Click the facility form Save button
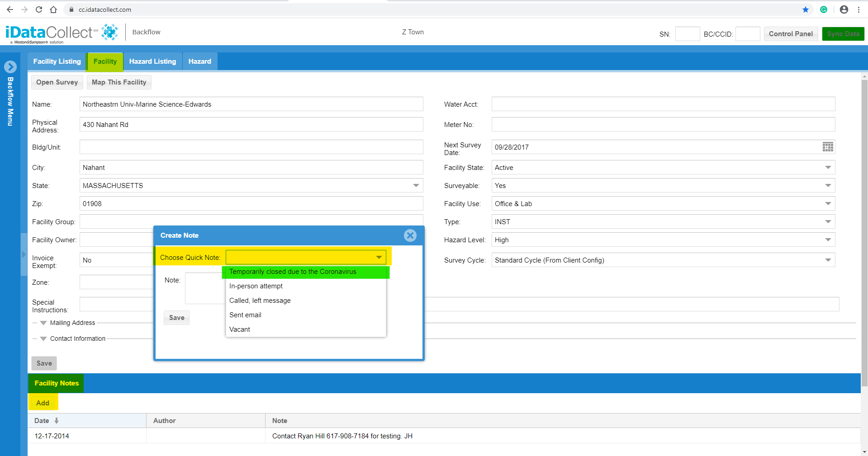This screenshot has height=456, width=868. (44, 363)
